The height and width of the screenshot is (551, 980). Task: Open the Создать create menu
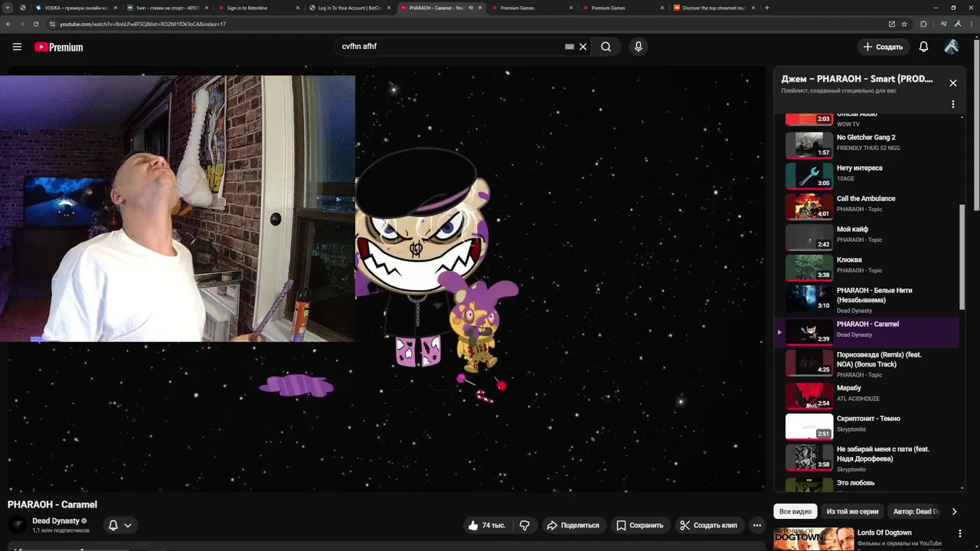coord(883,47)
